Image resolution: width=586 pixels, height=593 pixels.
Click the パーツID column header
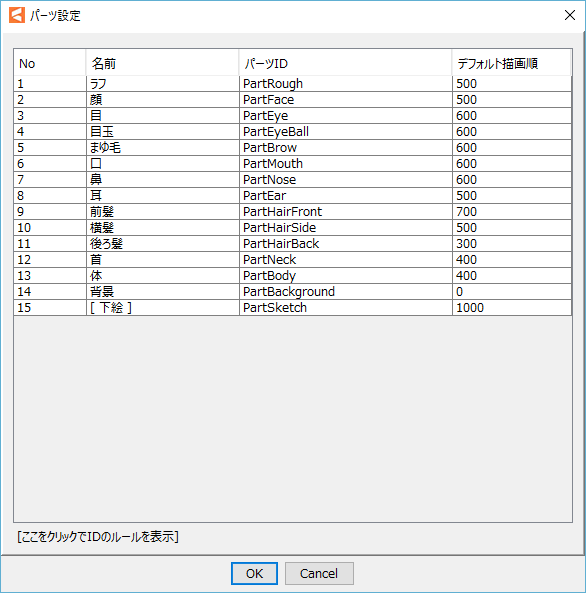coord(345,63)
